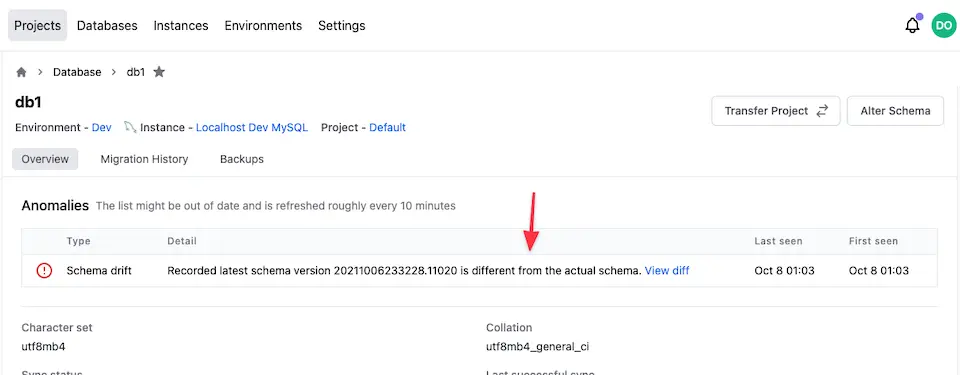Open the Localhost Dev MySQL instance link
Screen dimensions: 960x375
(252, 127)
